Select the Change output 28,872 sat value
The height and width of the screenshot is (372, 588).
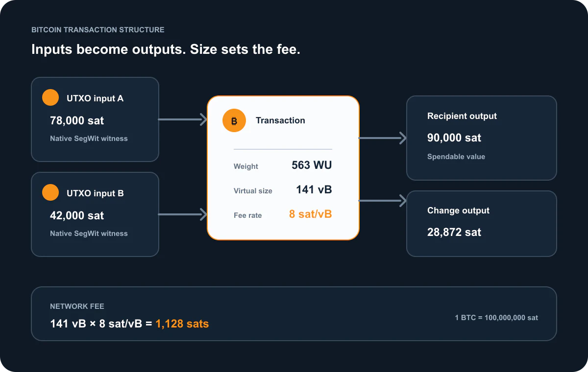[454, 232]
